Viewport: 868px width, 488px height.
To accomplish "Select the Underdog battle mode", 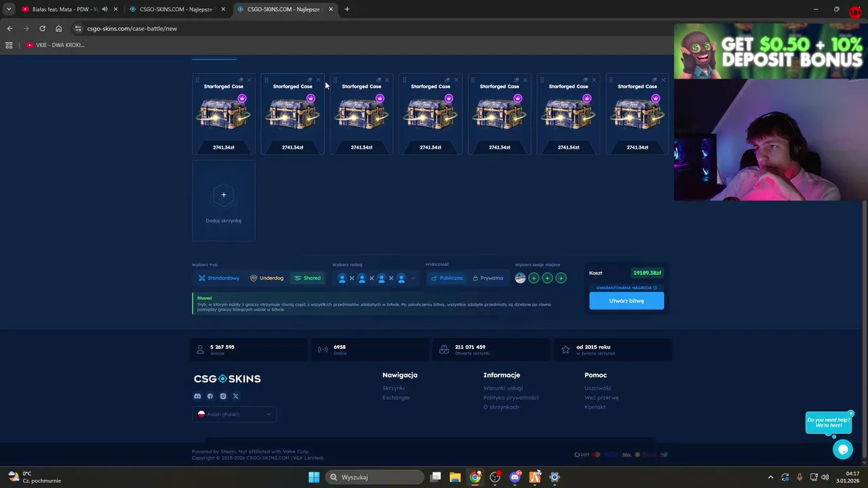I will [x=267, y=278].
